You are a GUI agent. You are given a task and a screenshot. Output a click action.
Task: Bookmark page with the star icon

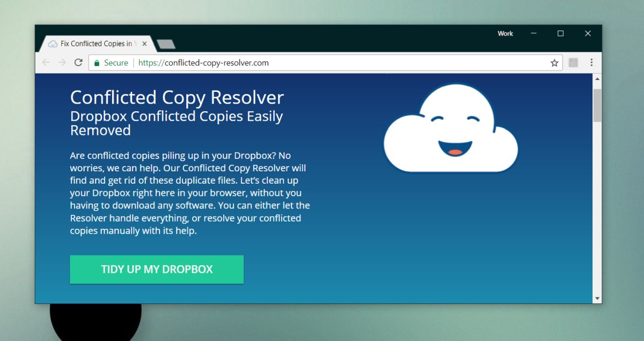click(x=554, y=63)
